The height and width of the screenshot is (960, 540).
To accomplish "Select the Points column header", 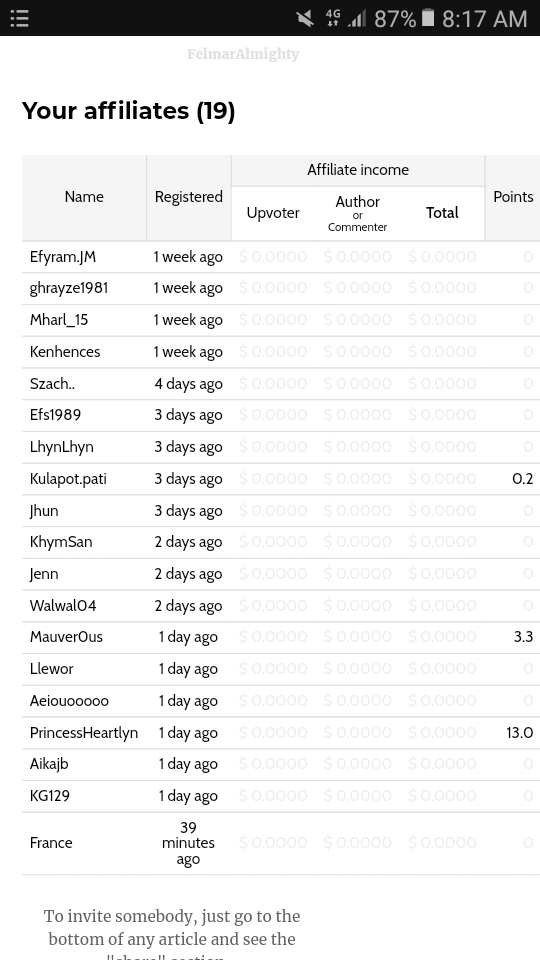I will pyautogui.click(x=513, y=197).
